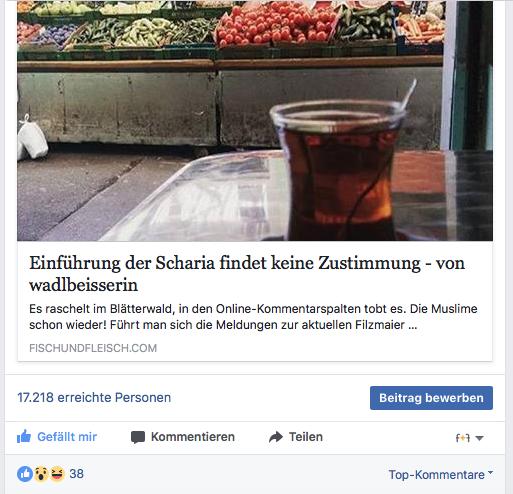The height and width of the screenshot is (494, 513).
Task: Select Teilen to share the post
Action: [x=306, y=437]
